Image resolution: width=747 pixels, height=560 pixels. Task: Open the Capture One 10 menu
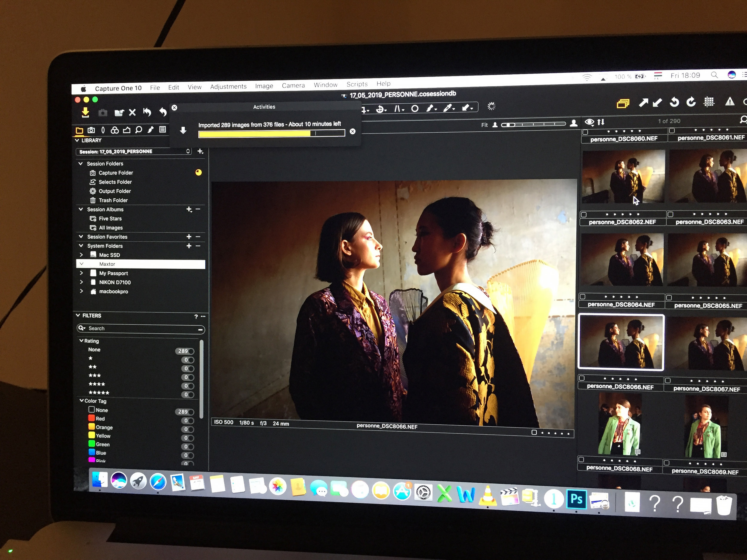(118, 88)
